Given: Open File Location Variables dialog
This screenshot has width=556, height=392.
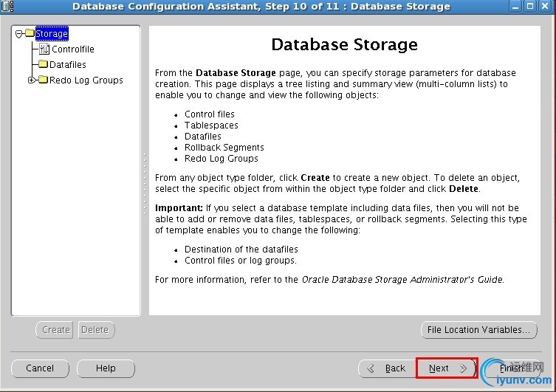Looking at the screenshot, I should [478, 330].
